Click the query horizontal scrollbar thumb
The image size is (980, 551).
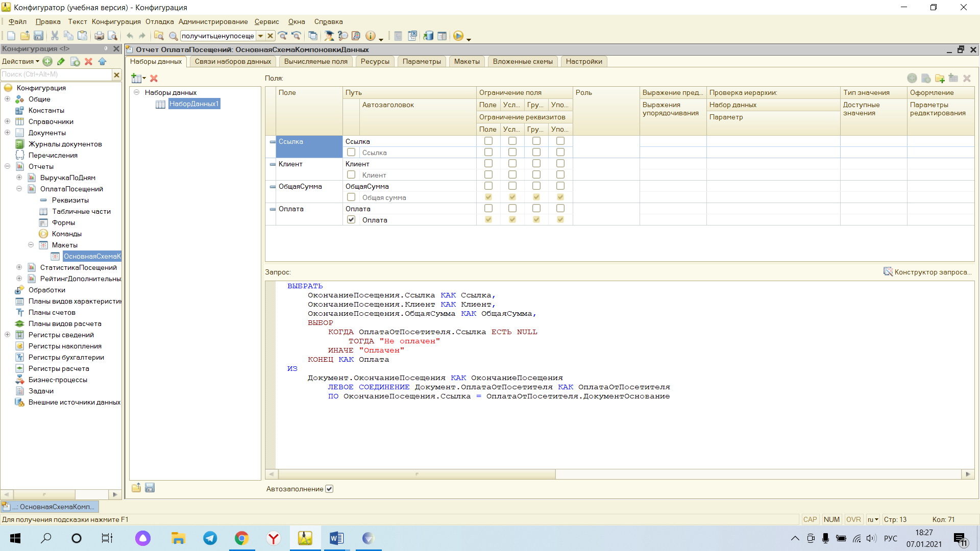pos(416,474)
